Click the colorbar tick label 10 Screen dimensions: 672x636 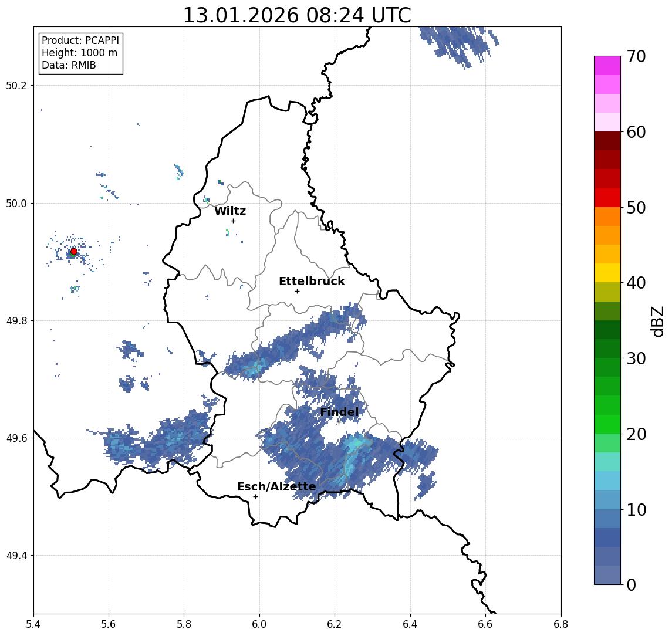point(636,510)
